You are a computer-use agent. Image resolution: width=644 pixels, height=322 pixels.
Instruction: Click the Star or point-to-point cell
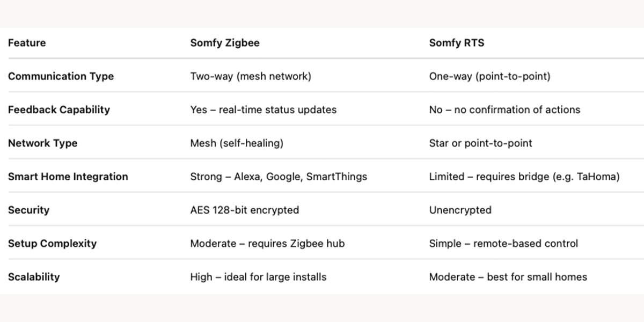coord(481,143)
